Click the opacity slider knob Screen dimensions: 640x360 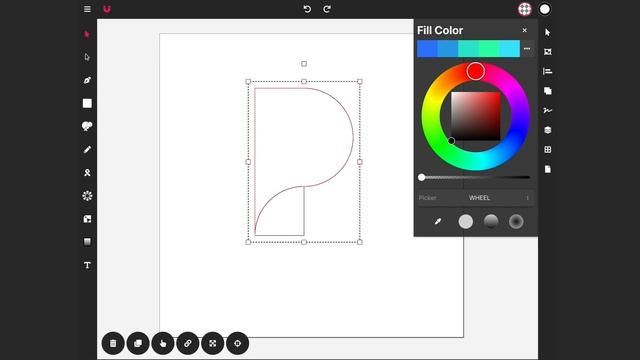pos(422,177)
